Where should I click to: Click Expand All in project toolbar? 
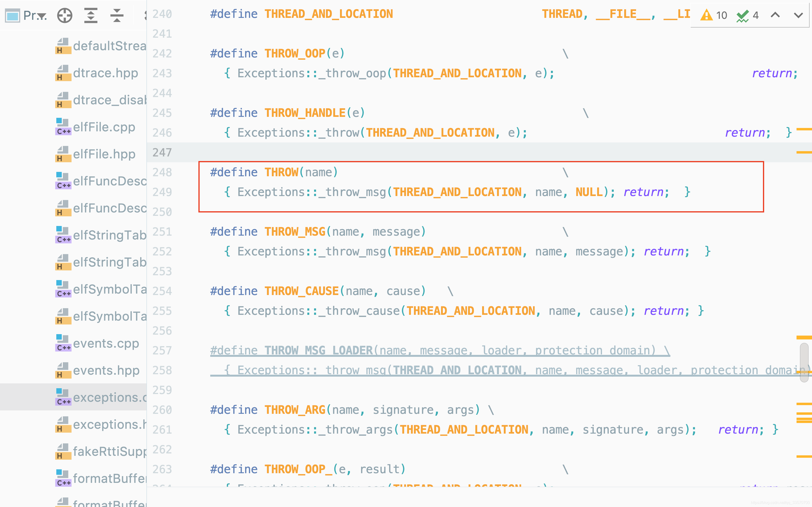coord(91,15)
